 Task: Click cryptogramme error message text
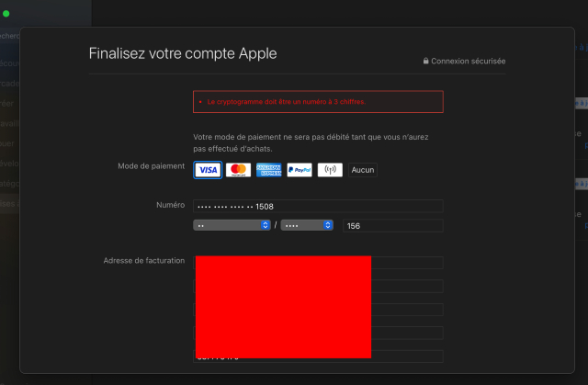click(x=286, y=102)
